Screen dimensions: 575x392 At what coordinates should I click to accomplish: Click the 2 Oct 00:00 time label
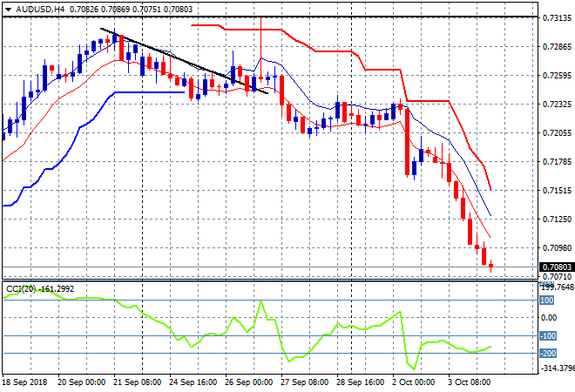(414, 382)
